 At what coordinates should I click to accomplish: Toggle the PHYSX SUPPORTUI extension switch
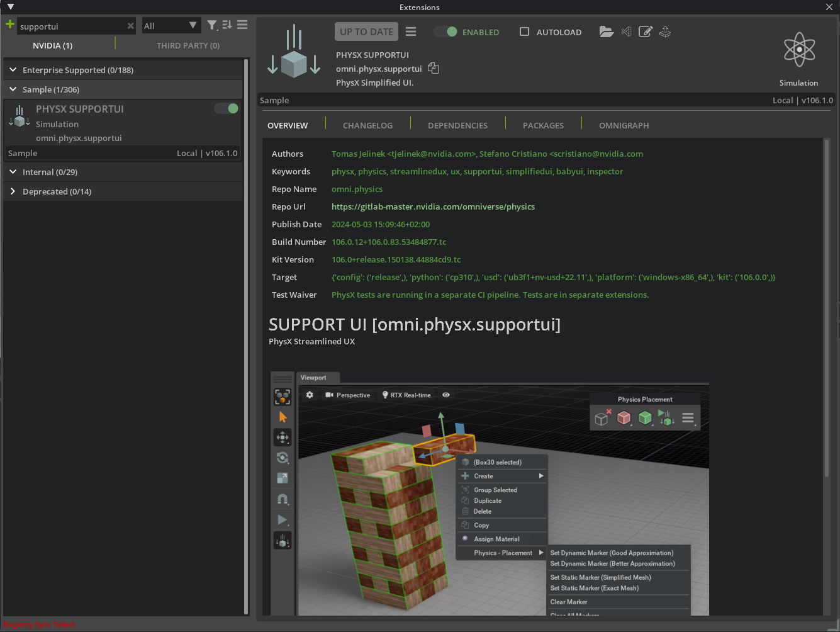(227, 108)
